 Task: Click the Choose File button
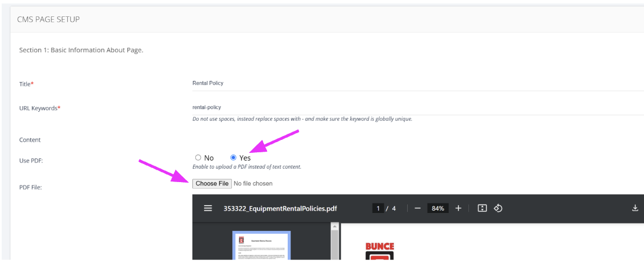tap(212, 184)
